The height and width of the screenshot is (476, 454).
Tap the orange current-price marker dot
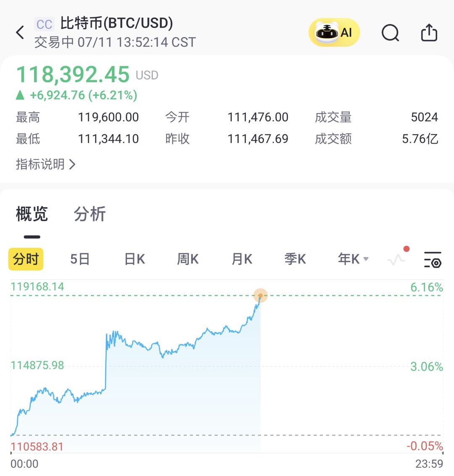261,296
